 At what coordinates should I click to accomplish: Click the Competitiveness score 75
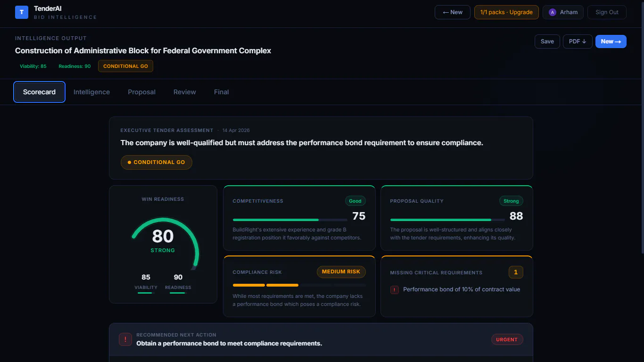359,216
